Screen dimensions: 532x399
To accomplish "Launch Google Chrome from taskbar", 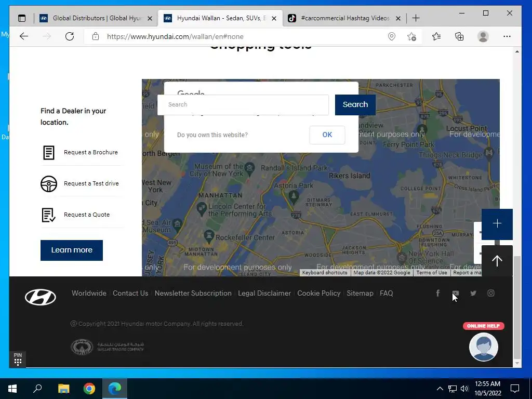I will (x=89, y=389).
